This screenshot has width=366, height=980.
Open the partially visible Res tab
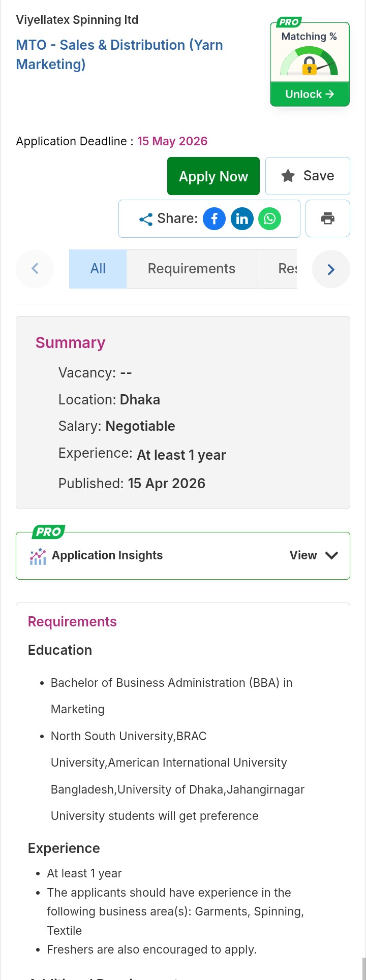point(287,269)
